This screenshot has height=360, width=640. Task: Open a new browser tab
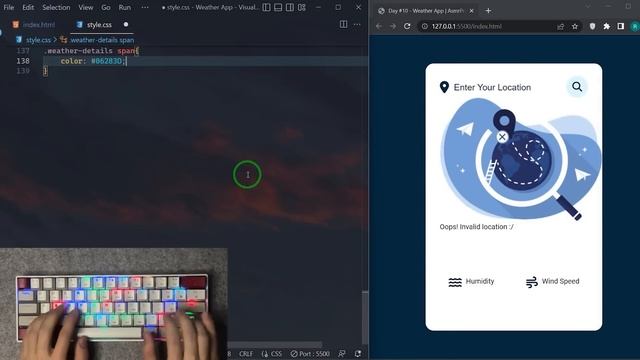(x=488, y=11)
